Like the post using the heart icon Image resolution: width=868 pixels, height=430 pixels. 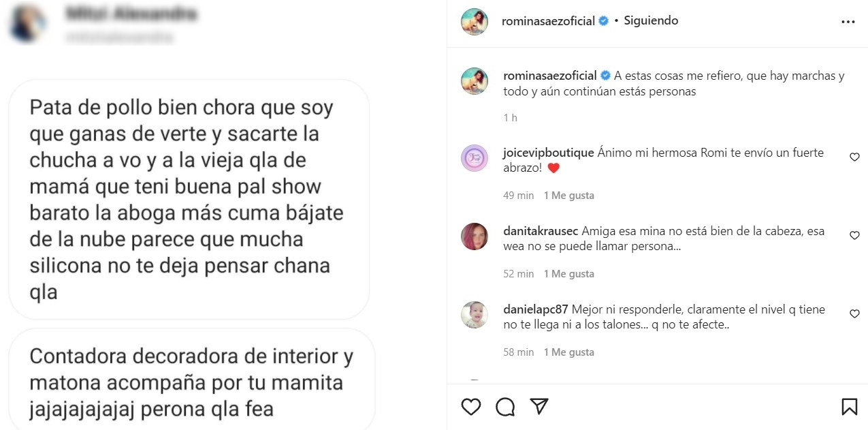(470, 405)
